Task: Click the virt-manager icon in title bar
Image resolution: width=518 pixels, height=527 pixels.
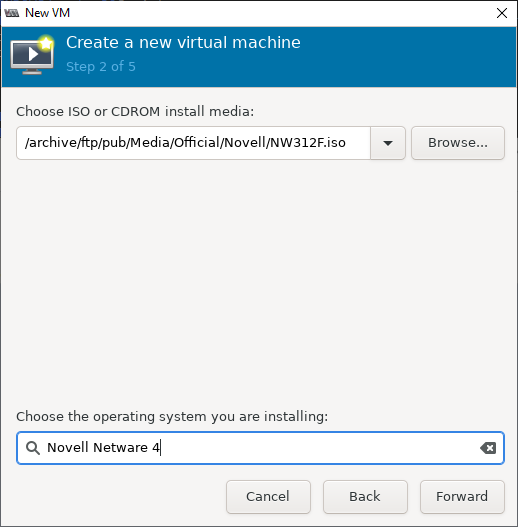Action: pyautogui.click(x=12, y=13)
